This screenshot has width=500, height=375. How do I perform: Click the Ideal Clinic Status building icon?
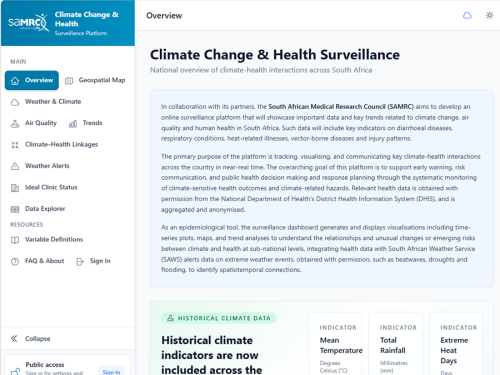[15, 188]
